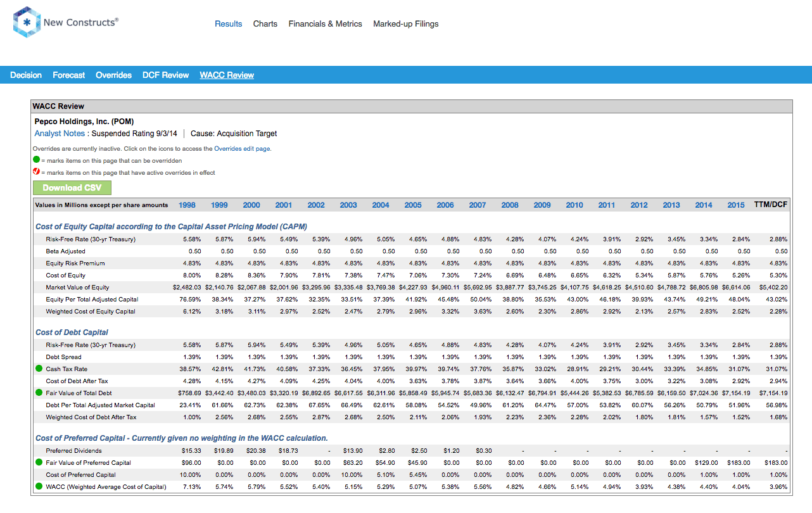Click green override dot for Fair Value of Total Debt

(x=39, y=393)
